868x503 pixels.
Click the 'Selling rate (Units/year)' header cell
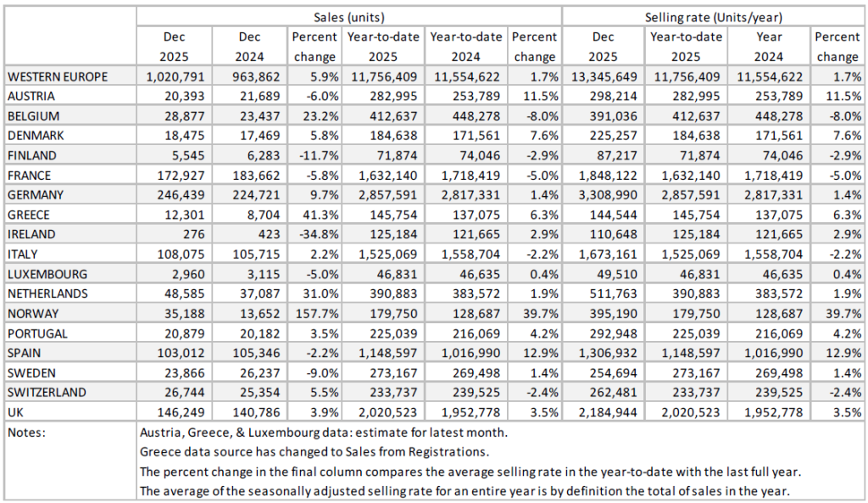pyautogui.click(x=712, y=16)
